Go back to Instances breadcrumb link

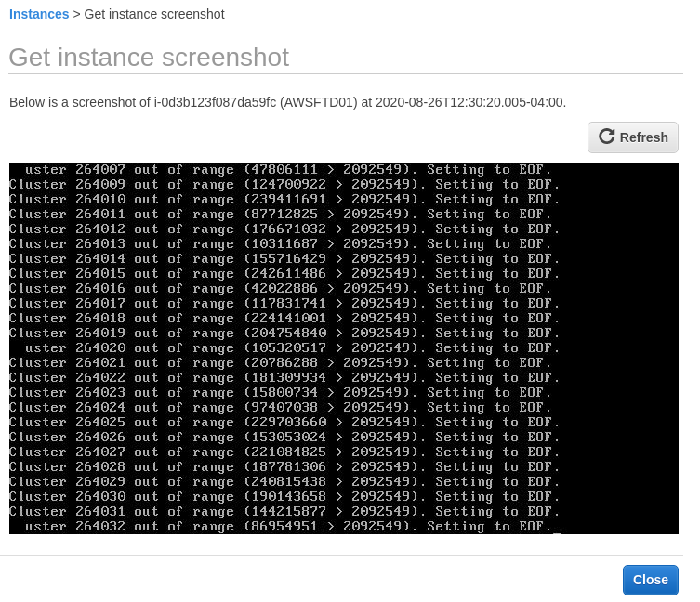39,14
